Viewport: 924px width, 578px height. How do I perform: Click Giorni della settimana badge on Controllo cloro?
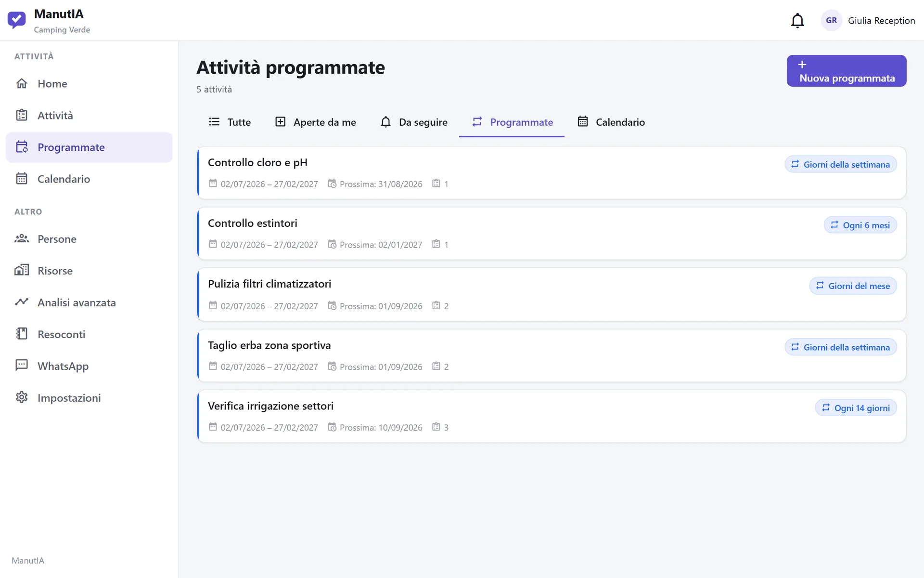pyautogui.click(x=841, y=164)
